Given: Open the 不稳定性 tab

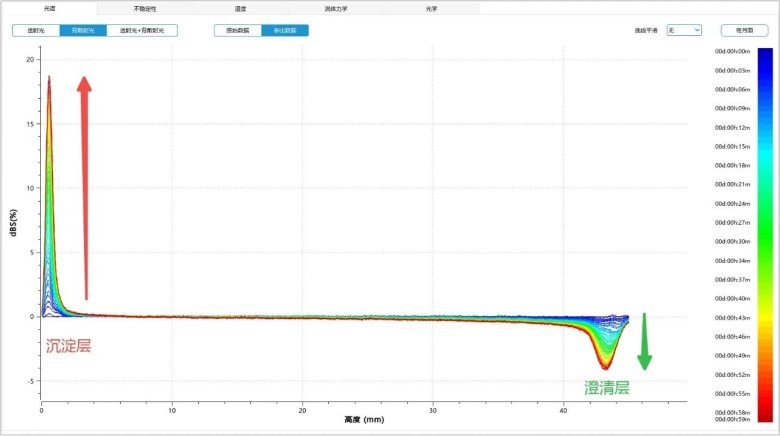Looking at the screenshot, I should click(145, 7).
